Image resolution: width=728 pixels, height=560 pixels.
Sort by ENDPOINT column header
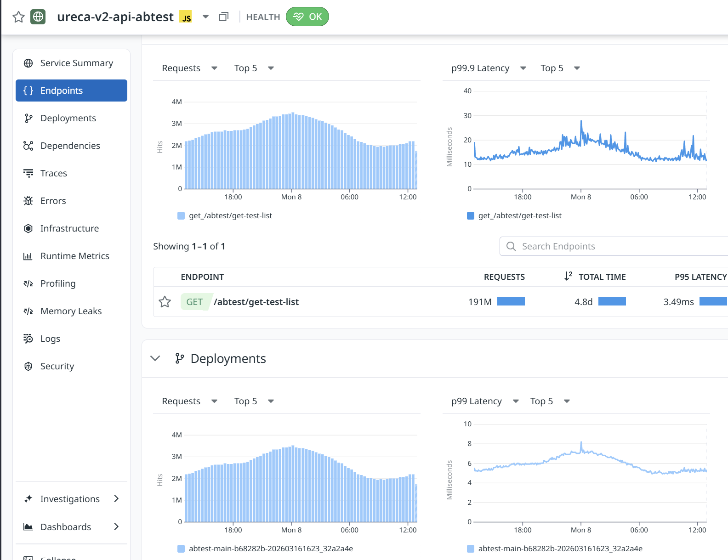(x=202, y=277)
